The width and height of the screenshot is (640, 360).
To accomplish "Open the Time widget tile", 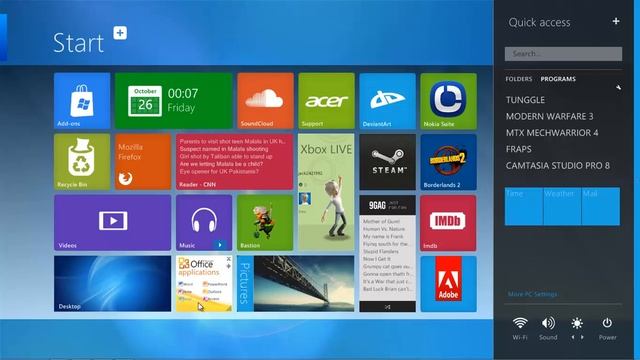I will pyautogui.click(x=524, y=207).
